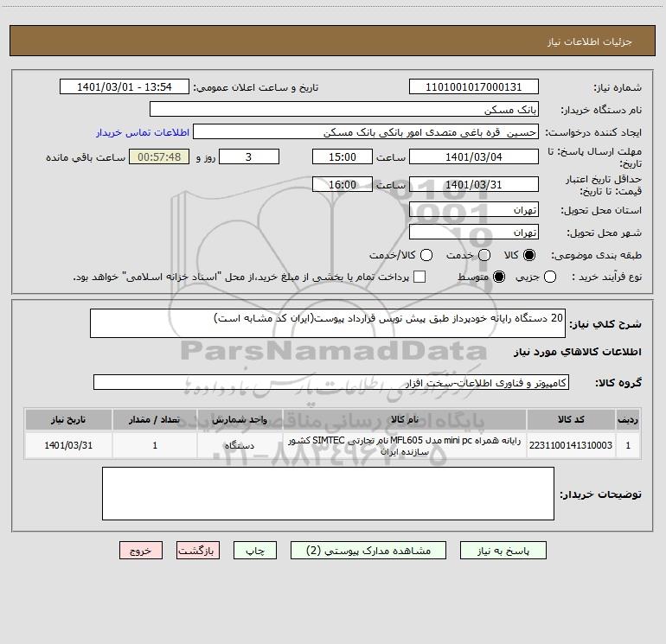This screenshot has width=666, height=644.
Task: Click the days remaining field showing 3
Action: 249,156
